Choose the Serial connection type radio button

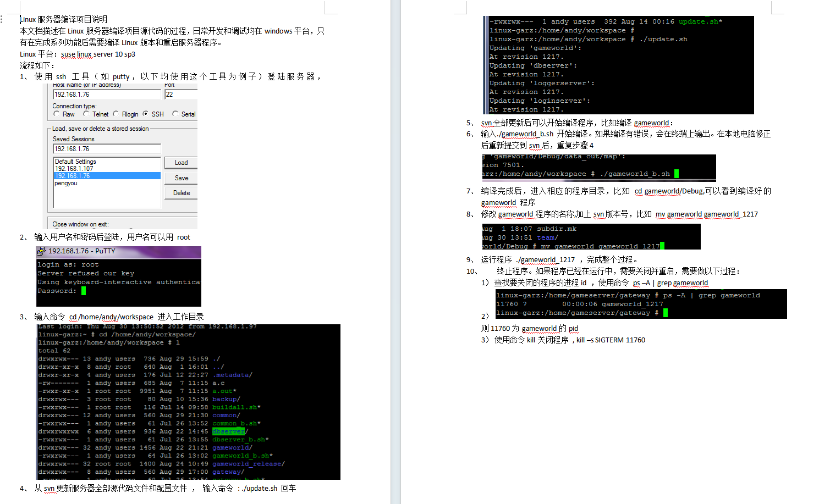(175, 114)
